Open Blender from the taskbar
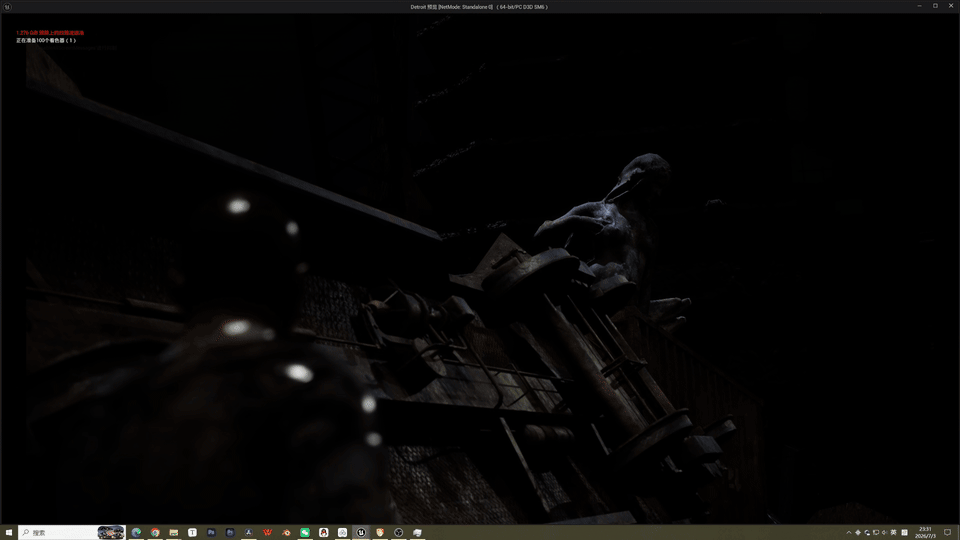The width and height of the screenshot is (960, 540). coord(286,533)
